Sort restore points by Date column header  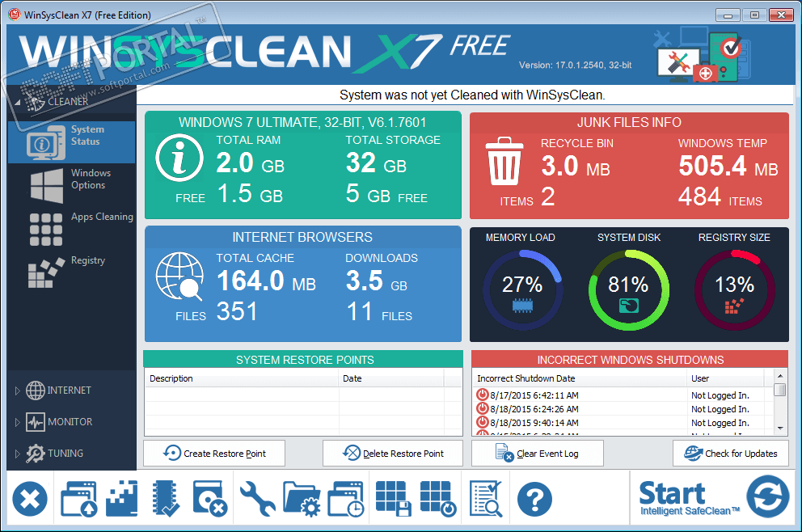tap(391, 378)
